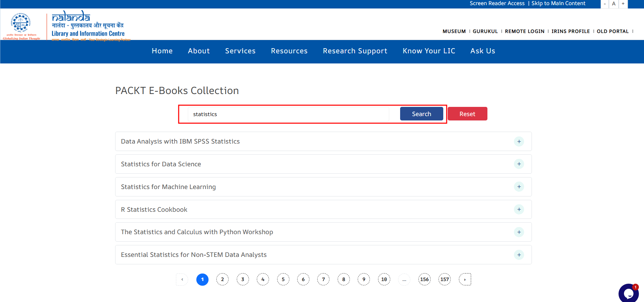Click the next page arrow in pagination
The height and width of the screenshot is (302, 644).
coord(465,279)
